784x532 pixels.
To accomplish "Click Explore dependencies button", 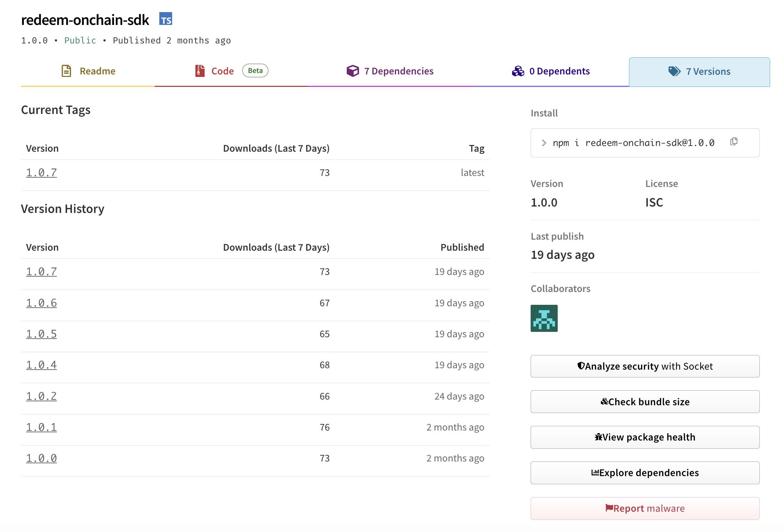I will 645,473.
